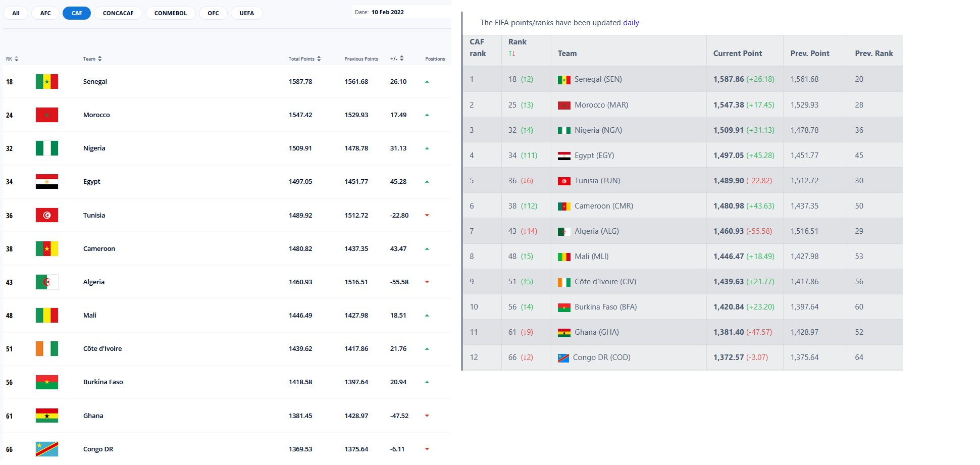Click the Senegal (SEN) small flag in right table

[x=564, y=80]
